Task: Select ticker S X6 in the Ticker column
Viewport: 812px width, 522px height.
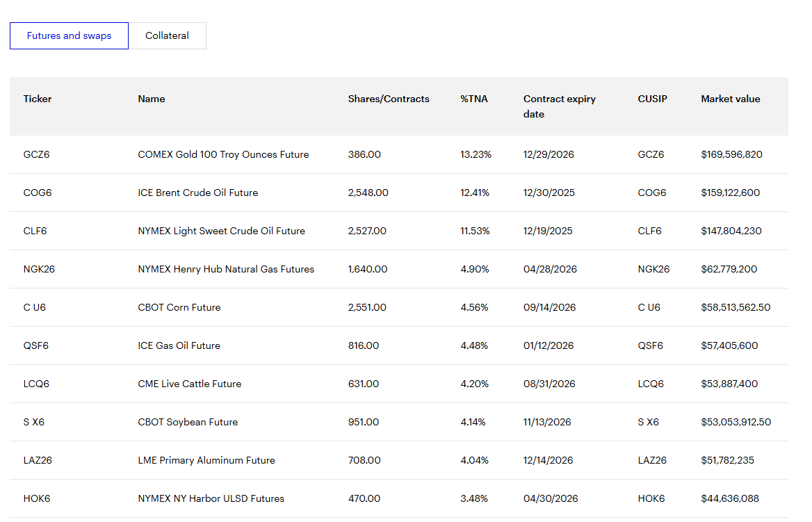Action: click(x=33, y=423)
